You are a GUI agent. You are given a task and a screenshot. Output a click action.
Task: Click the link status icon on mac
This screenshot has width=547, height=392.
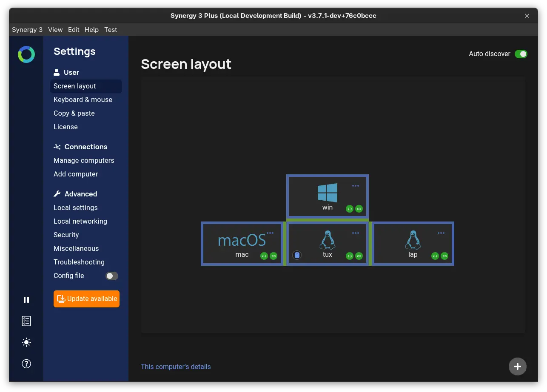tap(273, 256)
